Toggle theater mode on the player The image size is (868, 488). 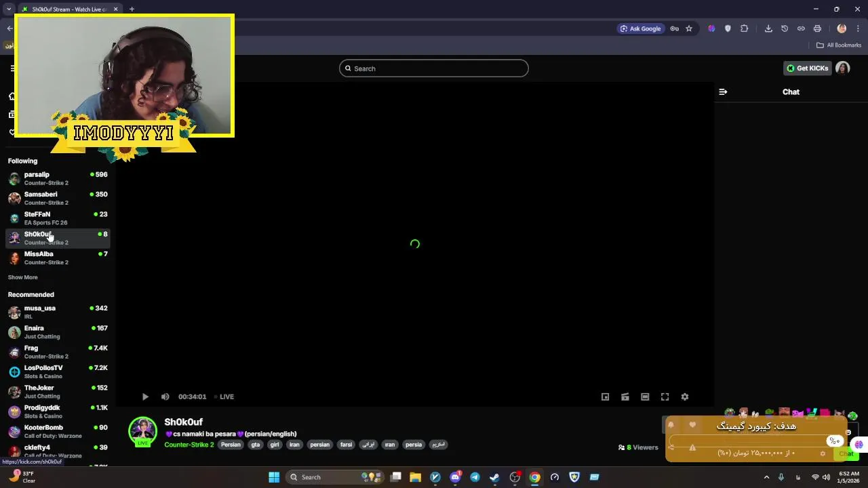(x=645, y=396)
